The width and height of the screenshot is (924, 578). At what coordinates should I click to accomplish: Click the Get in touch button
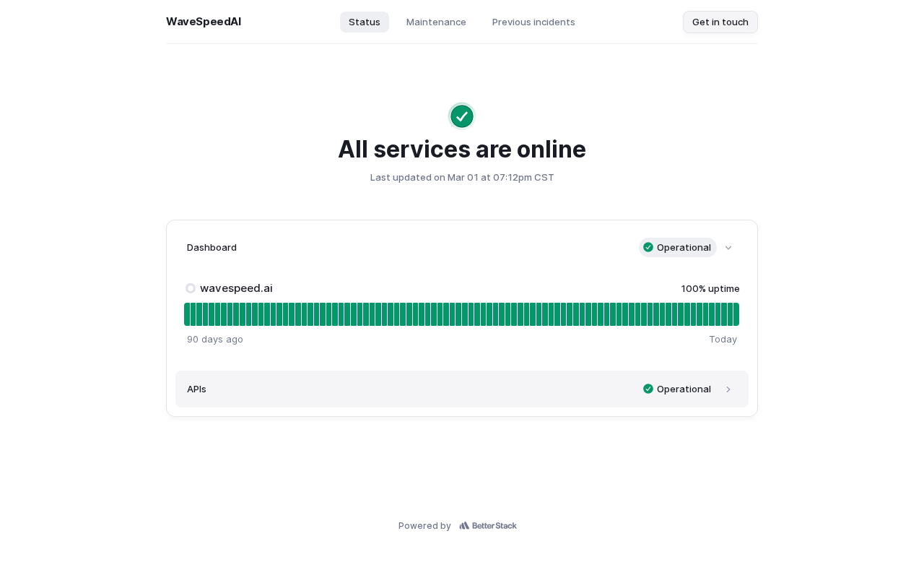point(720,22)
